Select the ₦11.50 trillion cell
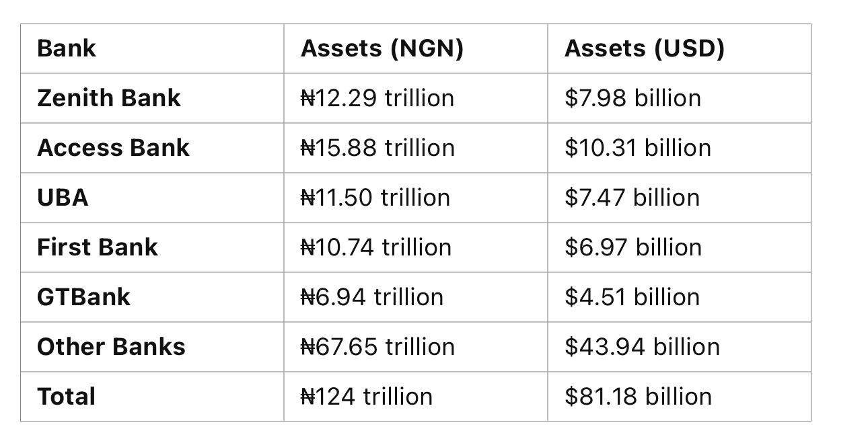This screenshot has width=868, height=443. (375, 198)
